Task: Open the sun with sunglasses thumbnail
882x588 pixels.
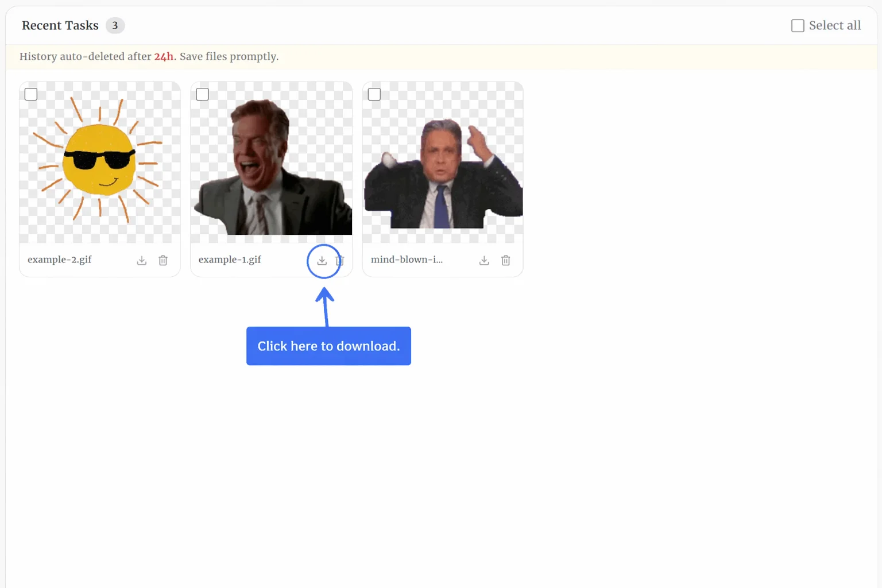Action: pos(100,162)
